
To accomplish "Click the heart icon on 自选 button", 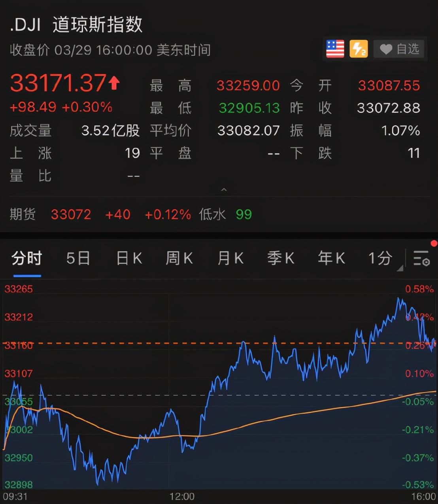I will (x=385, y=49).
